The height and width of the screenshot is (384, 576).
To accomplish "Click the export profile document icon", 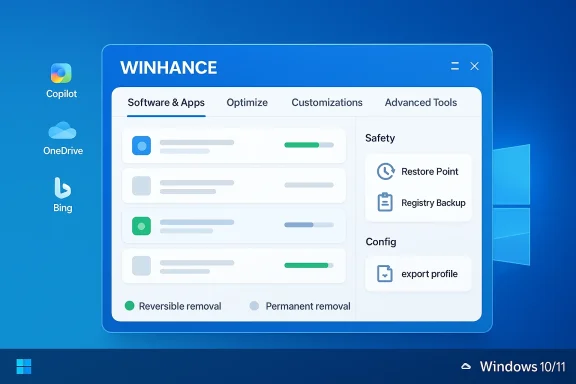I will [x=385, y=274].
